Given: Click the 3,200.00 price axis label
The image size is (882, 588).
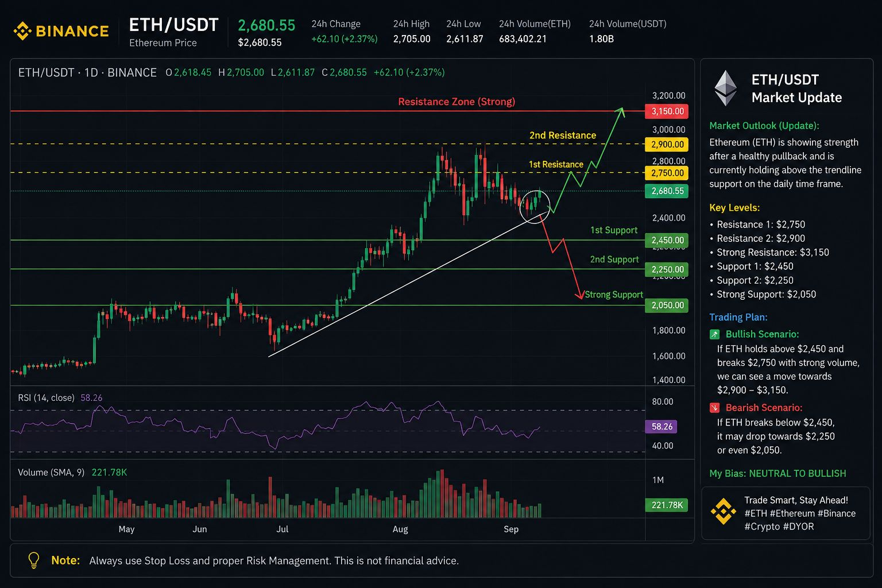Looking at the screenshot, I should pyautogui.click(x=669, y=96).
